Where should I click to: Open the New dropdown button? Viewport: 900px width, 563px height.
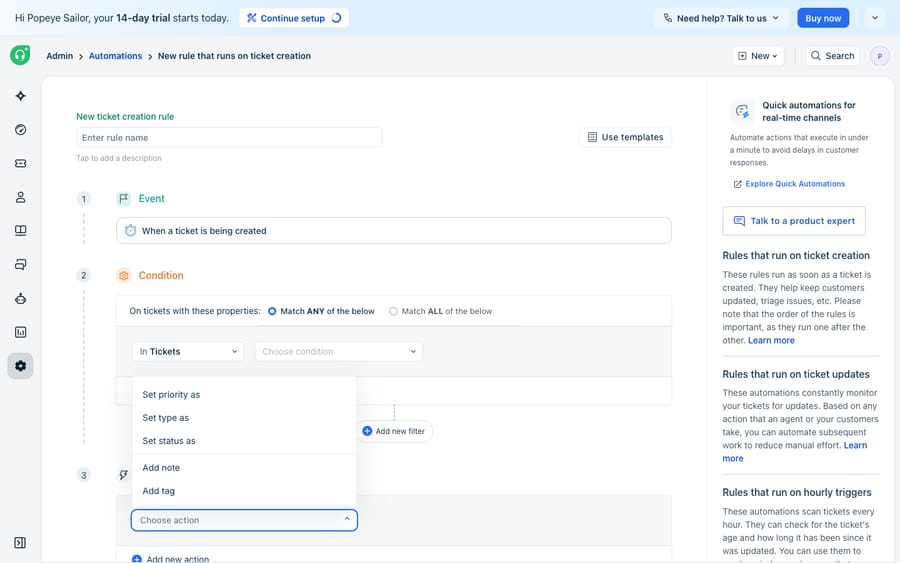click(758, 56)
